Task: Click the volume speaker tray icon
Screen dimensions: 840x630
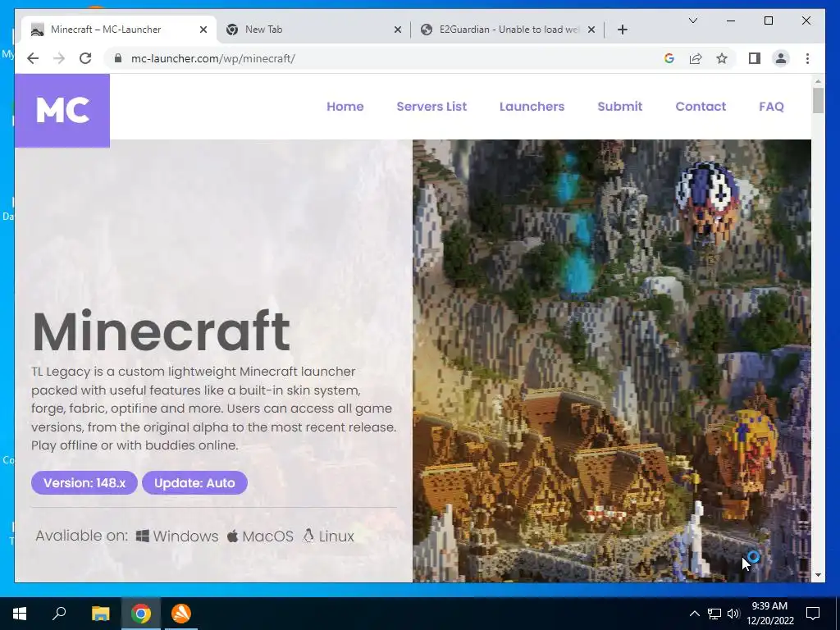Action: (x=733, y=614)
